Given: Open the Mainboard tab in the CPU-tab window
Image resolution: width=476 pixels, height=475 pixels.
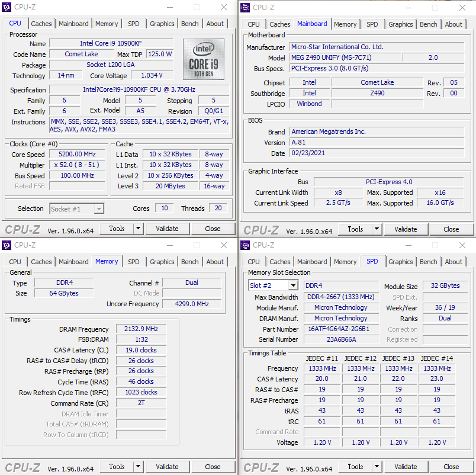Looking at the screenshot, I should tap(73, 24).
